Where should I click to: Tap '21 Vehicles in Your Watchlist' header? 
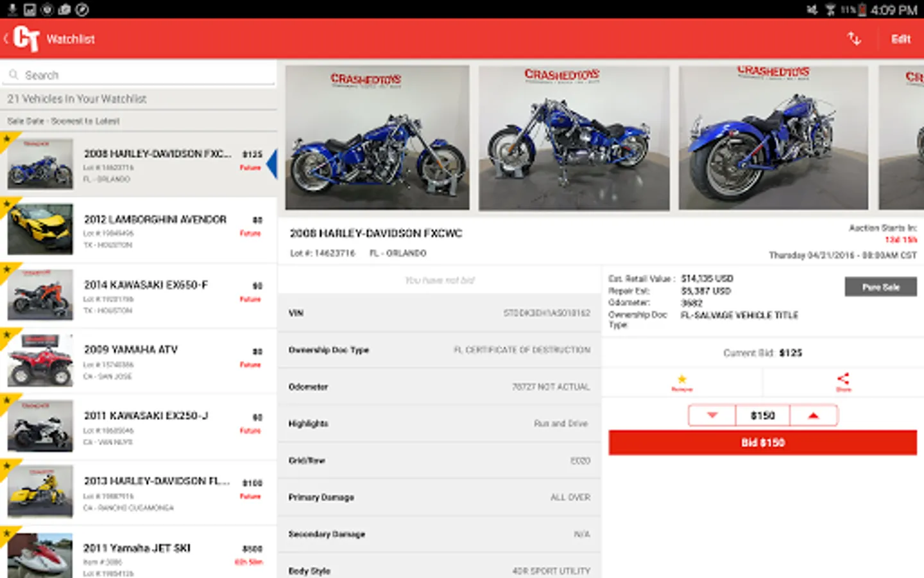[77, 99]
